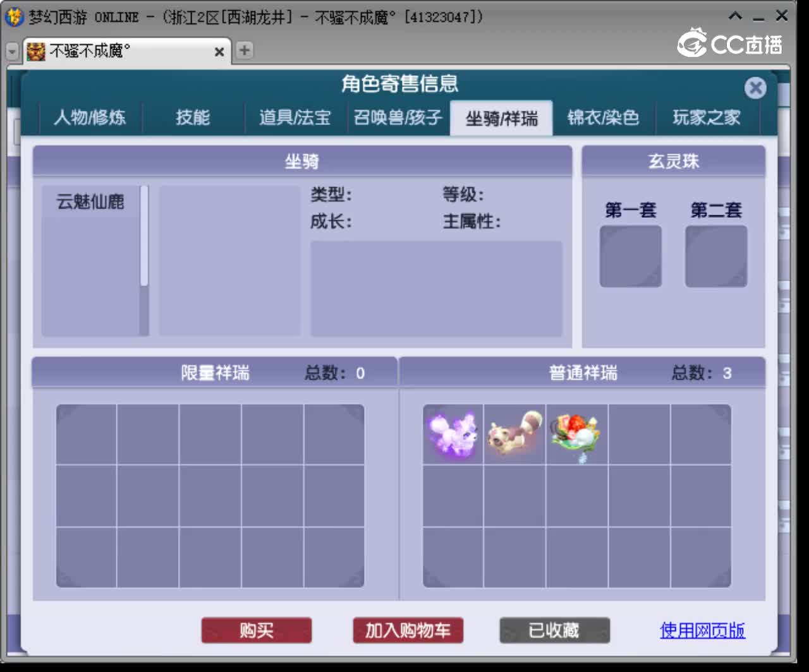Click the mount description text box
The image size is (809, 672).
click(436, 288)
